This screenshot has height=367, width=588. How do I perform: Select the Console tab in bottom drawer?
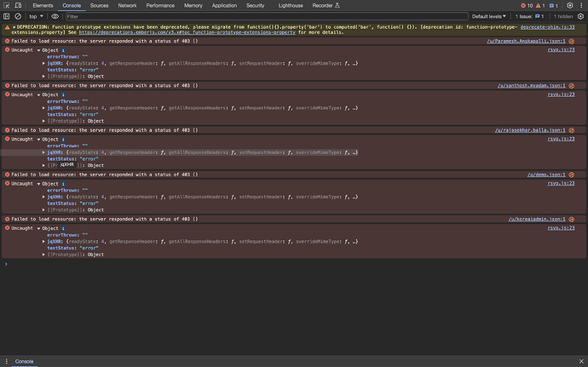(x=24, y=361)
